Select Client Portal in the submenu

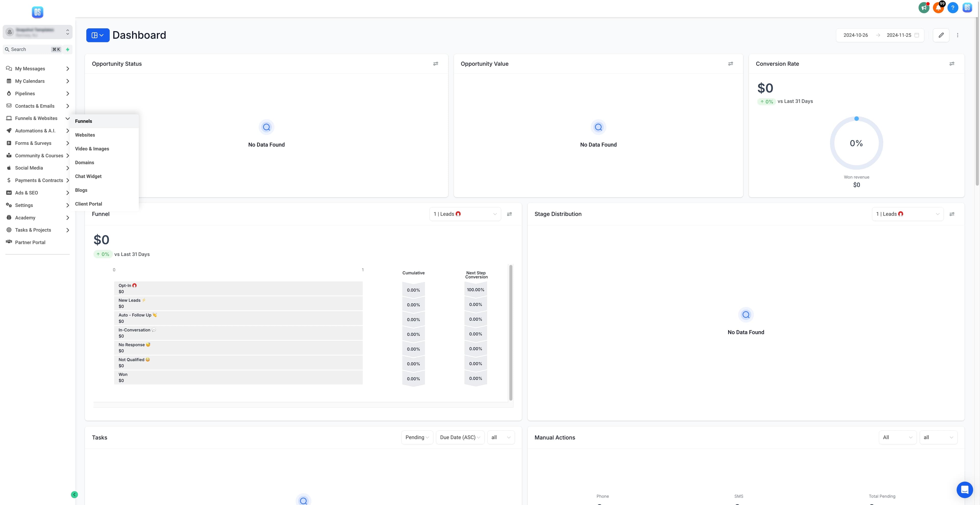pyautogui.click(x=104, y=204)
